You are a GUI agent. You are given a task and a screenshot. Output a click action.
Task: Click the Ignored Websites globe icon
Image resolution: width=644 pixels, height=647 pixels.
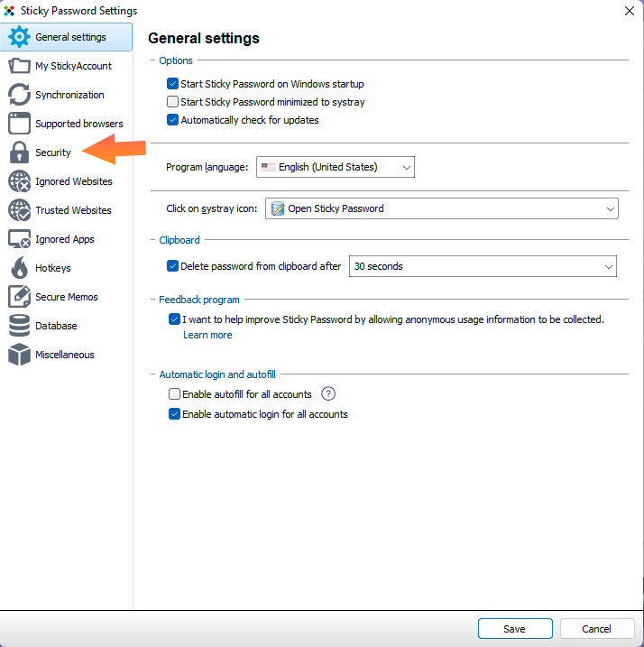[x=19, y=181]
